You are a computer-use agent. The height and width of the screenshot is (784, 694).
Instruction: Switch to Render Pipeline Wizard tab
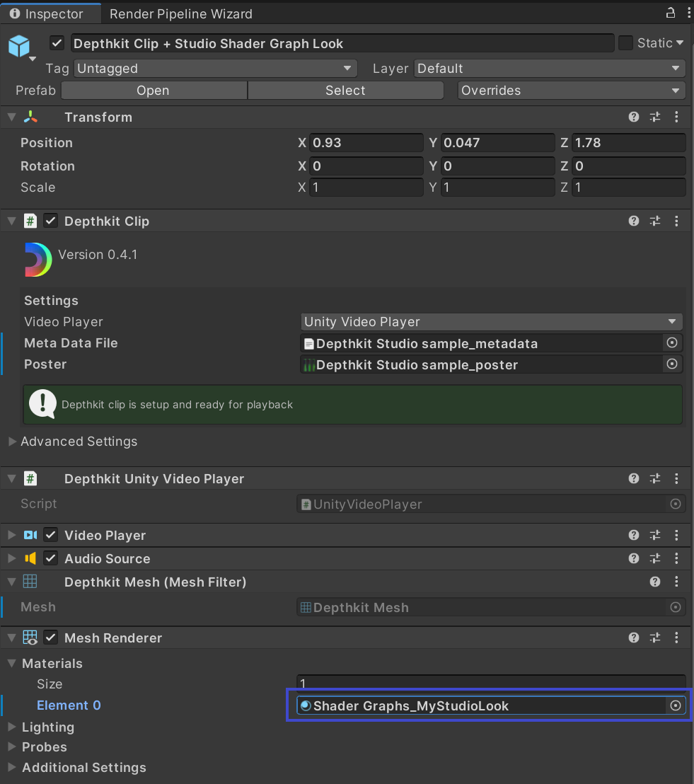pyautogui.click(x=181, y=14)
